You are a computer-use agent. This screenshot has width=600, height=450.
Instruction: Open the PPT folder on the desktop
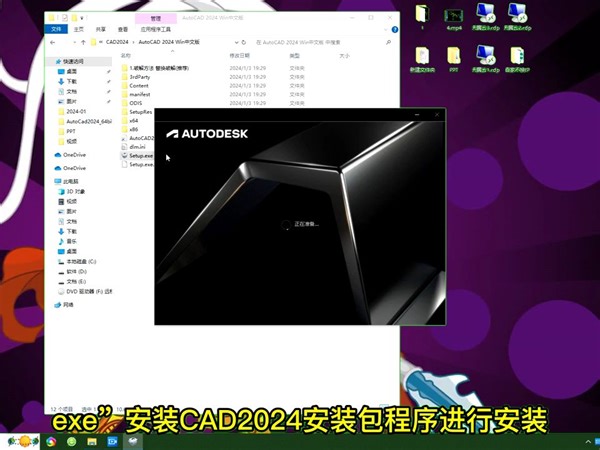tap(454, 59)
